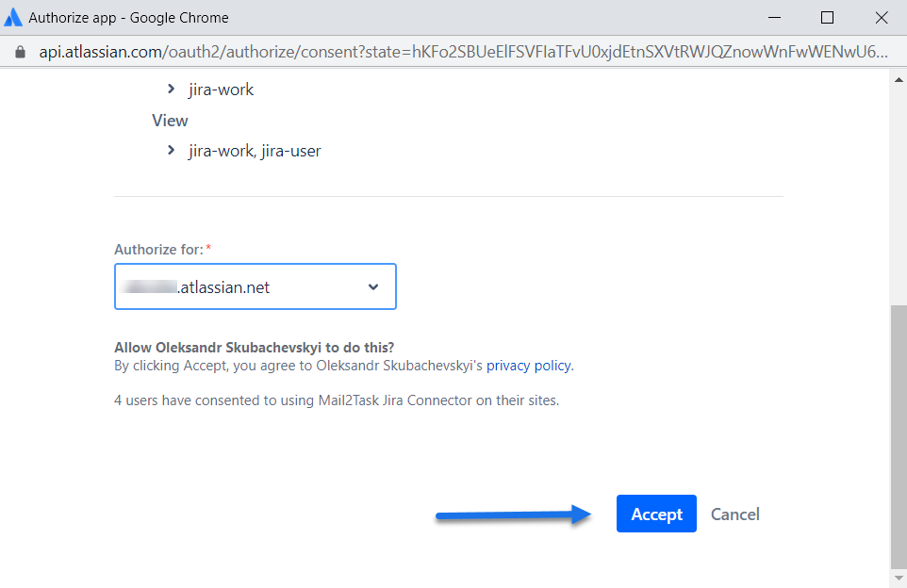Viewport: 907px width, 588px height.
Task: Click the api.atlassian.com address bar URL
Action: point(462,53)
